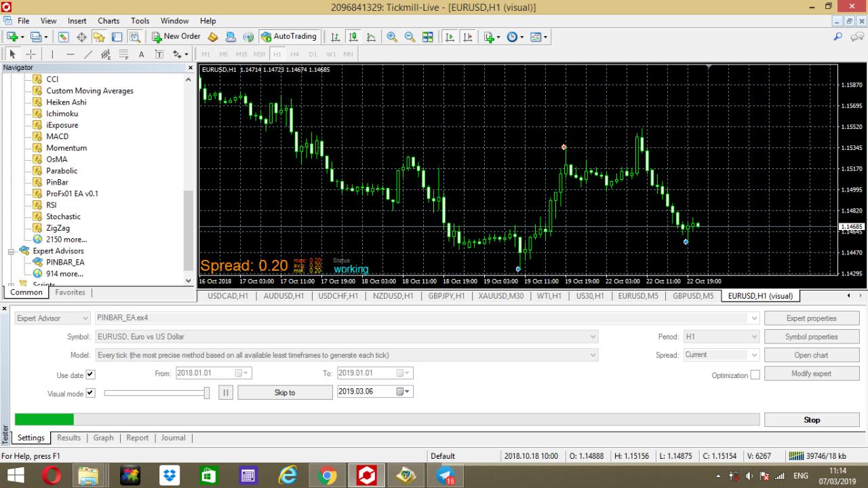Toggle the Strategy Tester icon

134,37
